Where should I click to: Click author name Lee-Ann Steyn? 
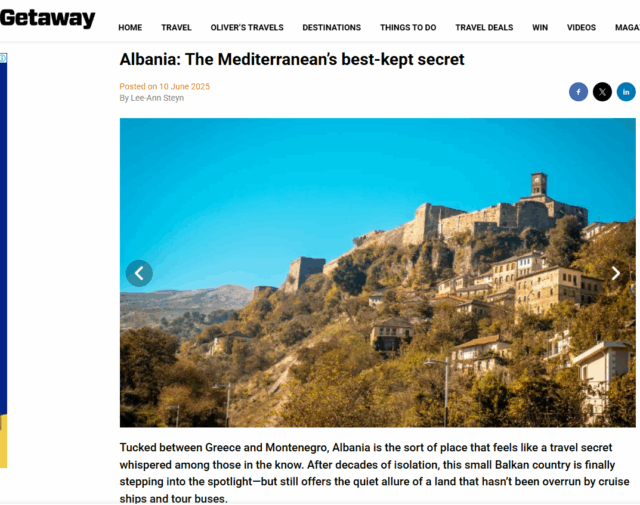[157, 98]
